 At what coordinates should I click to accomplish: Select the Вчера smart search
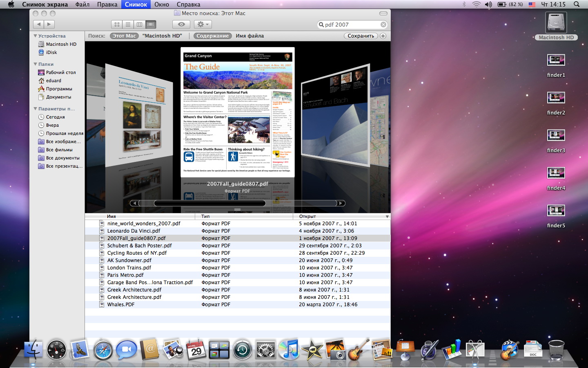[x=48, y=125]
